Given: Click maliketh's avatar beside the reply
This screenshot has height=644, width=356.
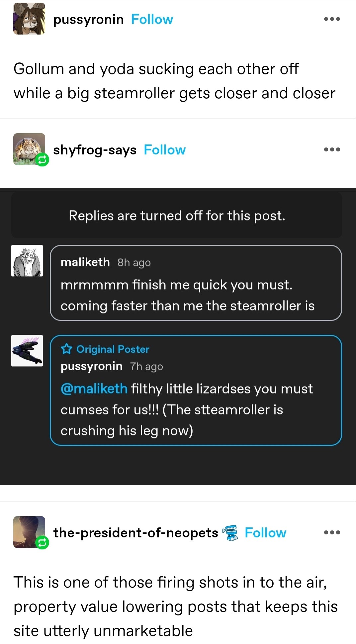Looking at the screenshot, I should click(27, 261).
